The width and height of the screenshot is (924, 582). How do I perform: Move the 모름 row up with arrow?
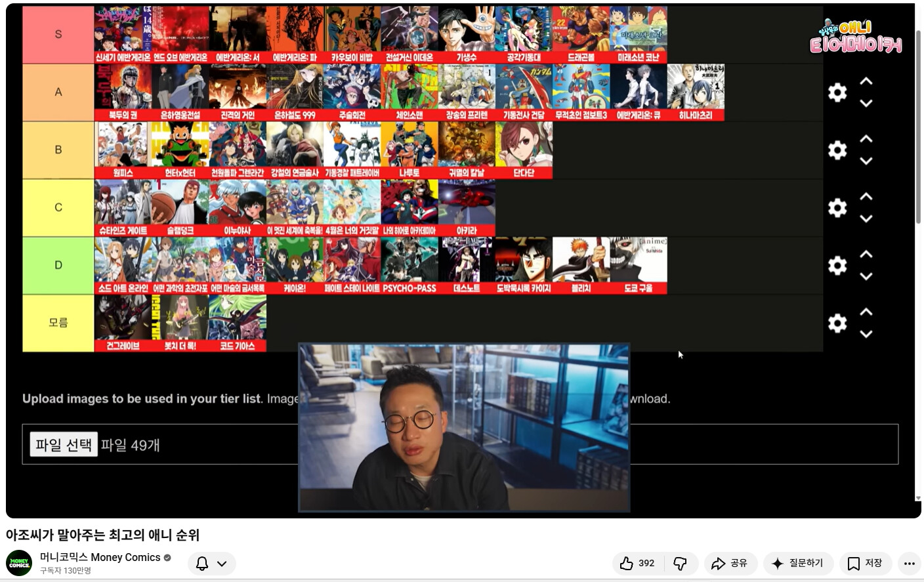[x=866, y=312]
